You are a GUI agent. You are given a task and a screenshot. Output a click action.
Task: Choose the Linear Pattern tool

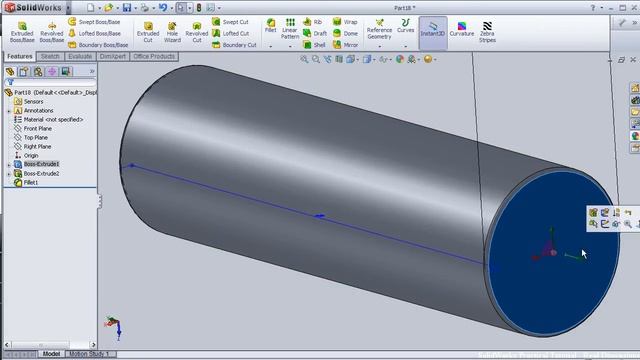[x=290, y=29]
